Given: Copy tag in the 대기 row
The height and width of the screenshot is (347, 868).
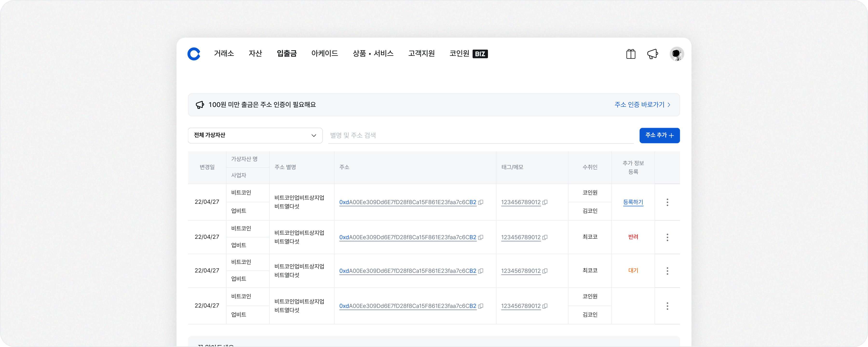Looking at the screenshot, I should coord(545,271).
